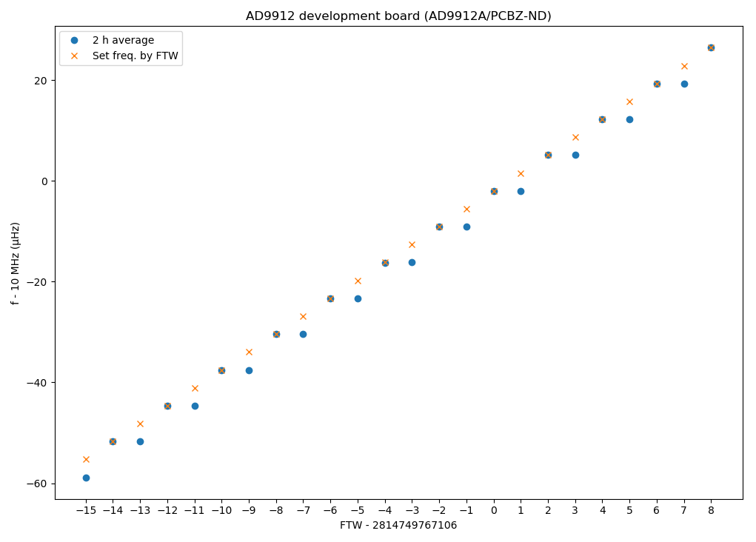Click the orange x data point above x-tick −15
The image size is (756, 542).
click(x=86, y=460)
